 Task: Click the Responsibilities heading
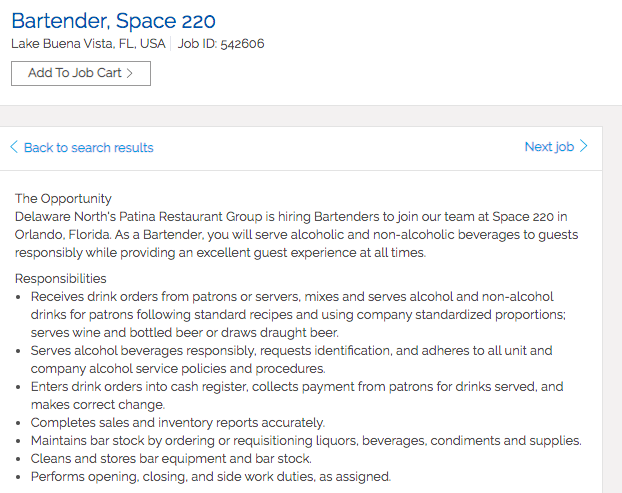pos(60,278)
